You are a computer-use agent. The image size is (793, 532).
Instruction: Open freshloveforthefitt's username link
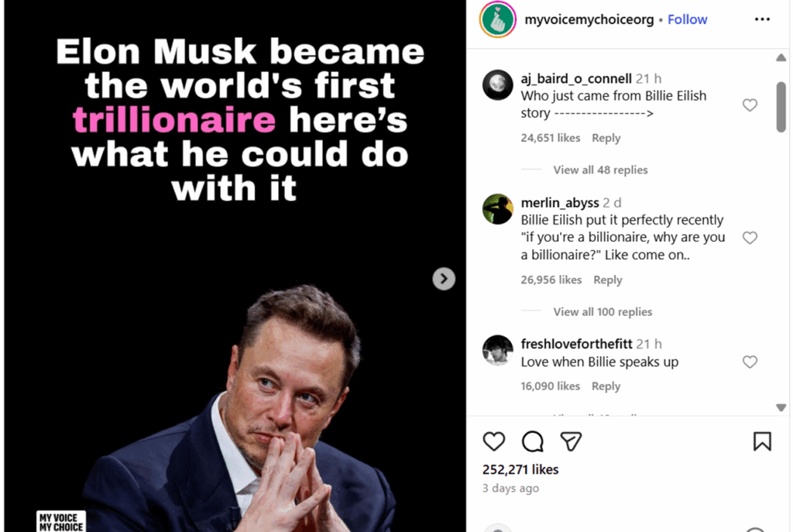576,344
